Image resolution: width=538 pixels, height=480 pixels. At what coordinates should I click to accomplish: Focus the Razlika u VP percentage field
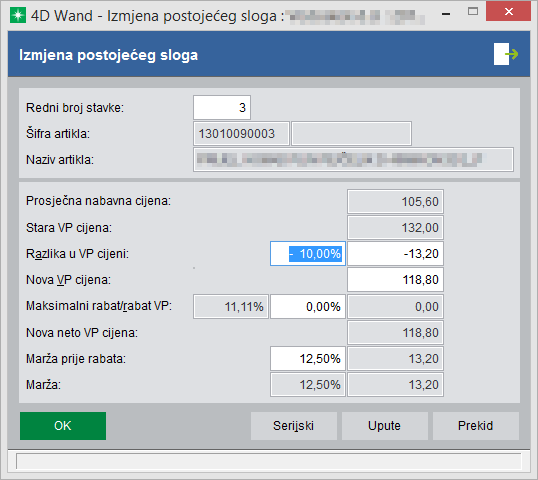pyautogui.click(x=308, y=254)
